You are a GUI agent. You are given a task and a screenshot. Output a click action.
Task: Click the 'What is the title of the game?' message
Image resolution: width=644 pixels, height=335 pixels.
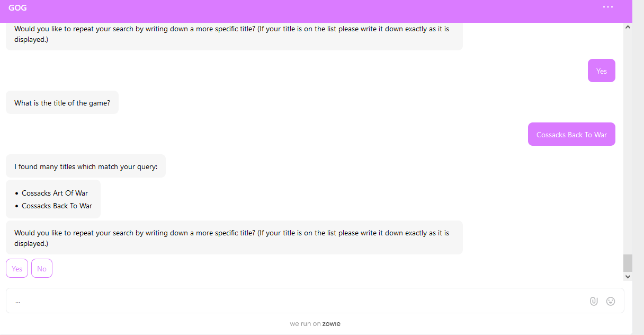(62, 102)
